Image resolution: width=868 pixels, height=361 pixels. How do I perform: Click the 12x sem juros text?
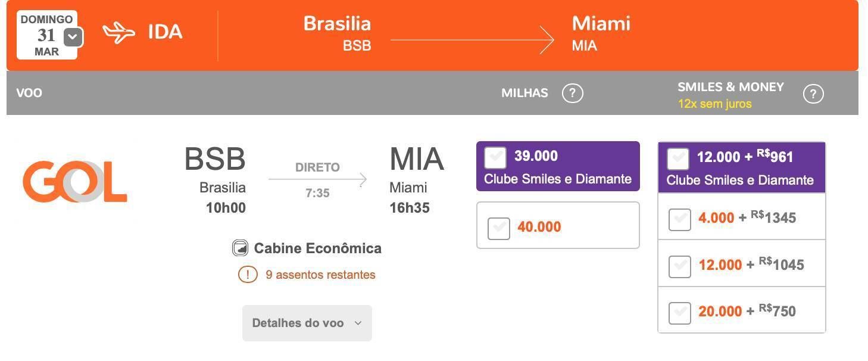click(714, 104)
